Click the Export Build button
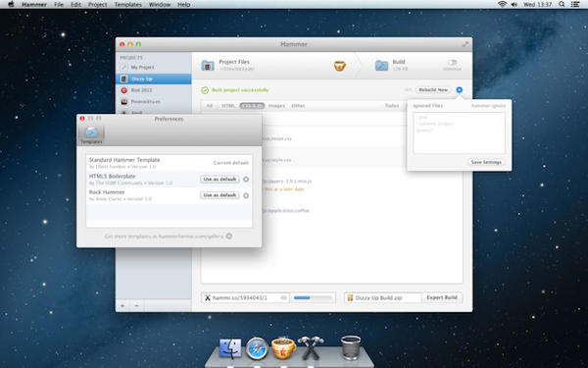This screenshot has height=368, width=588. pyautogui.click(x=442, y=297)
